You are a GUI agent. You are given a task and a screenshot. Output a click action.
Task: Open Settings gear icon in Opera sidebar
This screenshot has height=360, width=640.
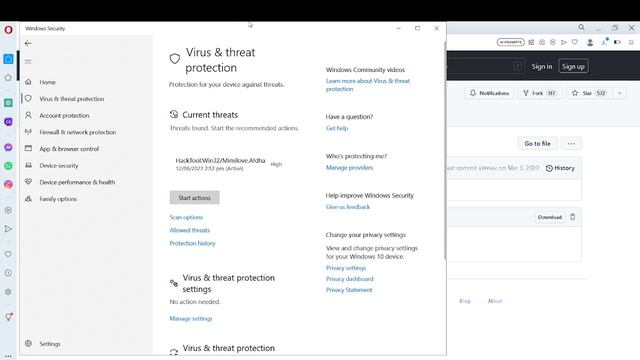(8, 292)
